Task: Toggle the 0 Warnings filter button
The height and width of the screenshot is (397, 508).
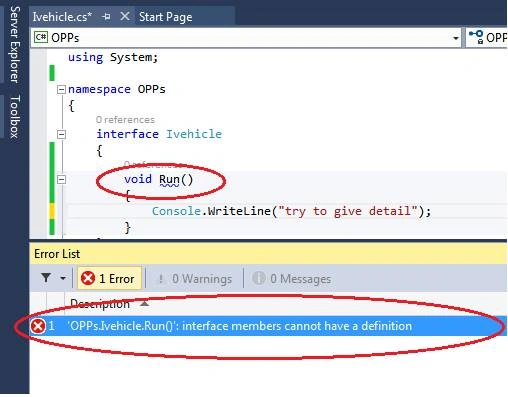Action: (195, 279)
